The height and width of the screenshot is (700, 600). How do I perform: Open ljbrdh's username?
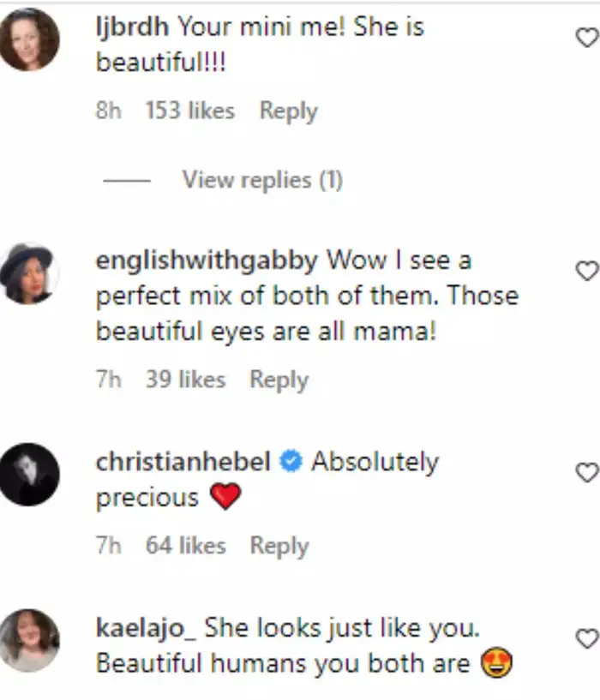123,27
